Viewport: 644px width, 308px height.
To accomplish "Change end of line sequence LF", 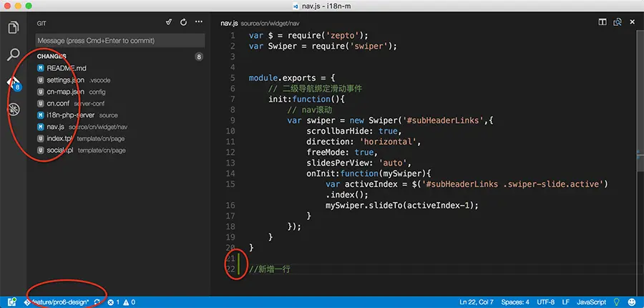I will (x=565, y=302).
